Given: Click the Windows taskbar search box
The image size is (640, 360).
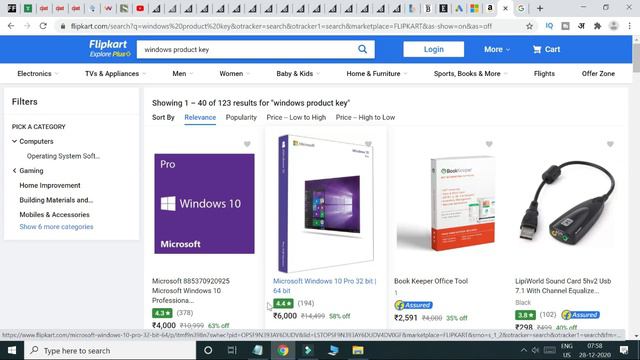Looking at the screenshot, I should tap(110, 350).
